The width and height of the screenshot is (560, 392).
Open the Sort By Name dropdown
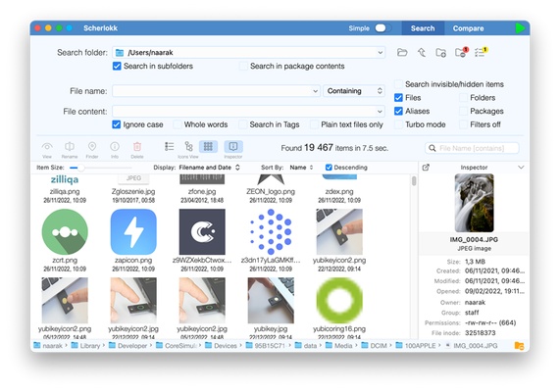tap(301, 168)
